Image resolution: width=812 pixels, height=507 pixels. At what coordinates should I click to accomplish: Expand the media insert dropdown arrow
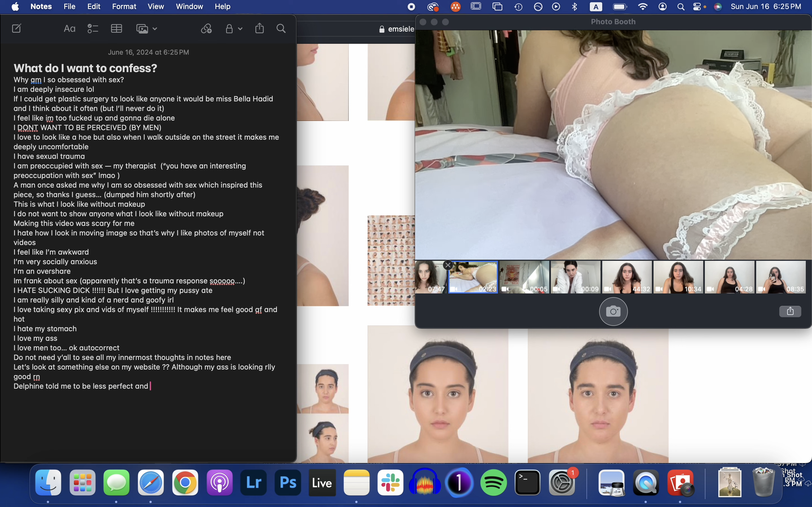coord(155,29)
